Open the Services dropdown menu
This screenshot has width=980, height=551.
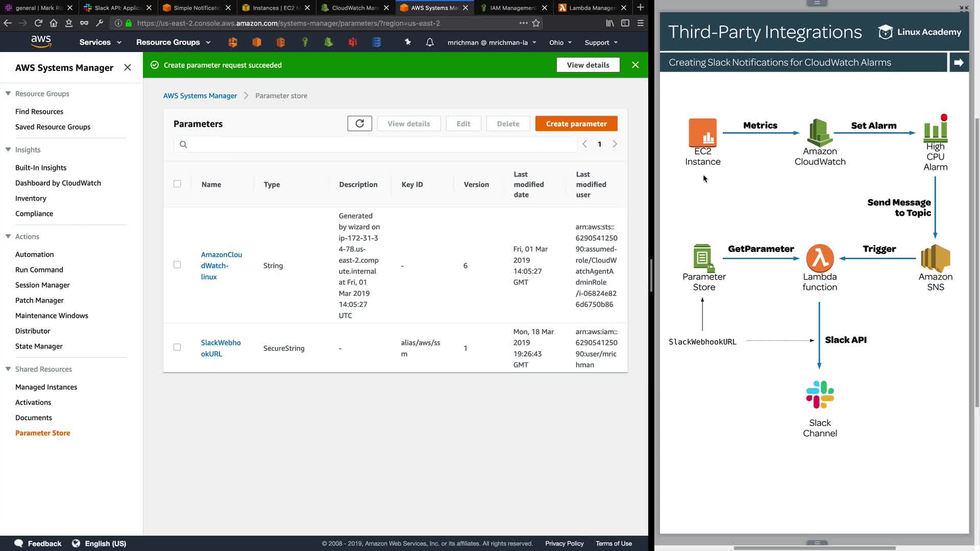point(100,42)
